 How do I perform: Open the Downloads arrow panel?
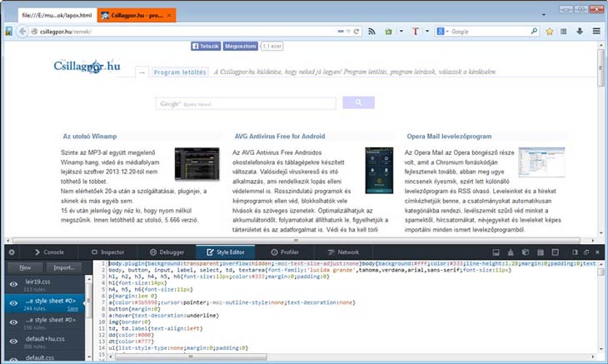[580, 32]
